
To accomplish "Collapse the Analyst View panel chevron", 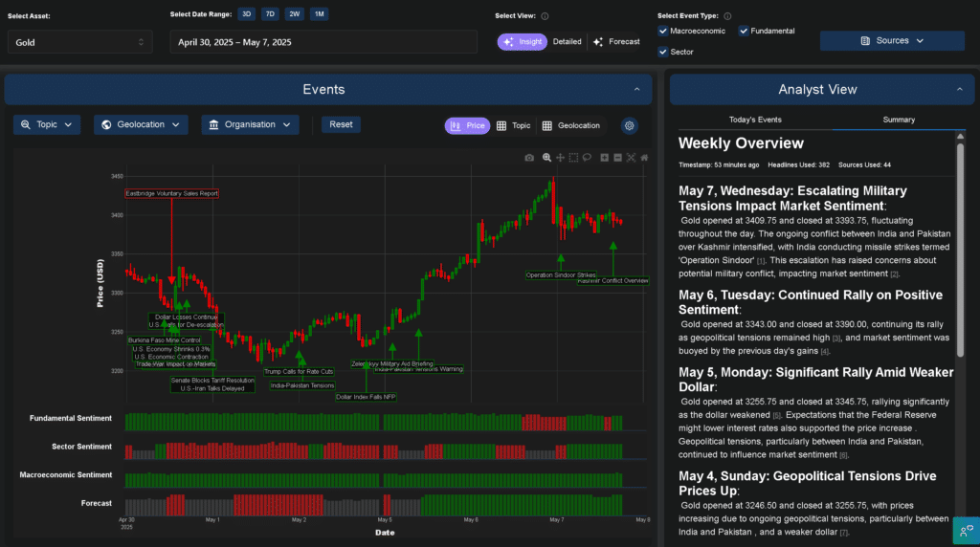I will coord(959,89).
